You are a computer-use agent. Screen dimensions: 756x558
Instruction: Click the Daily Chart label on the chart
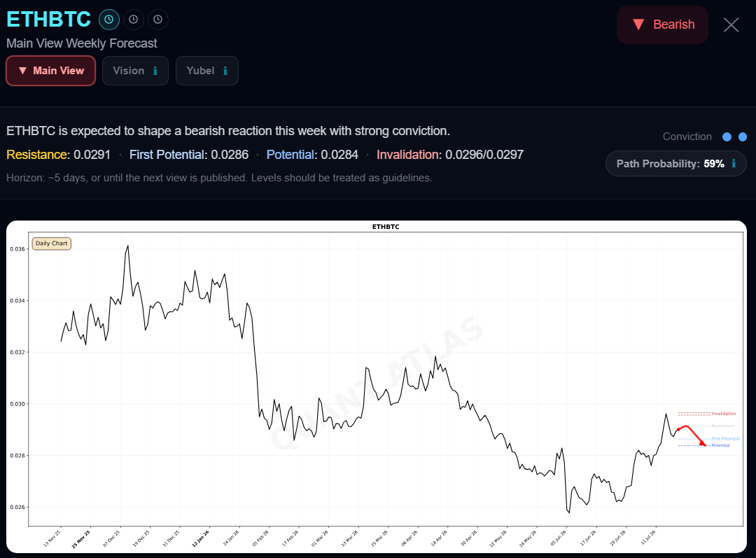click(x=52, y=244)
